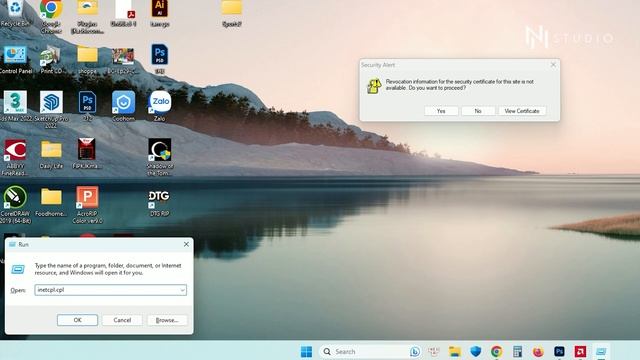Screen dimensions: 640x360
Task: Open Calculator from the taskbar
Action: coord(517,351)
